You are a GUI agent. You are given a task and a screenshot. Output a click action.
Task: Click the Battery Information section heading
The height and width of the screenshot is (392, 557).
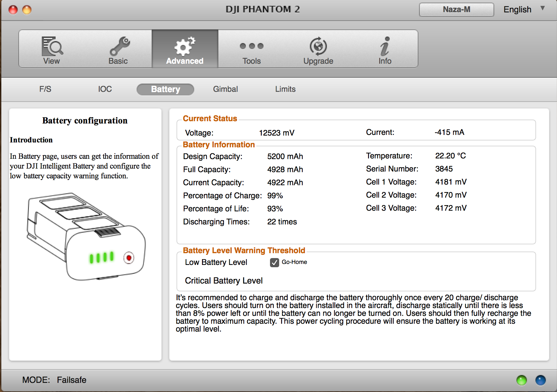[x=219, y=145]
